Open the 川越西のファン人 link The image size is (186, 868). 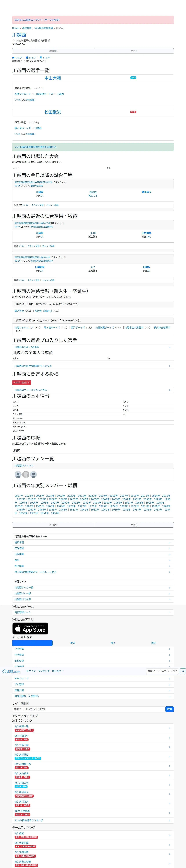pos(24,466)
